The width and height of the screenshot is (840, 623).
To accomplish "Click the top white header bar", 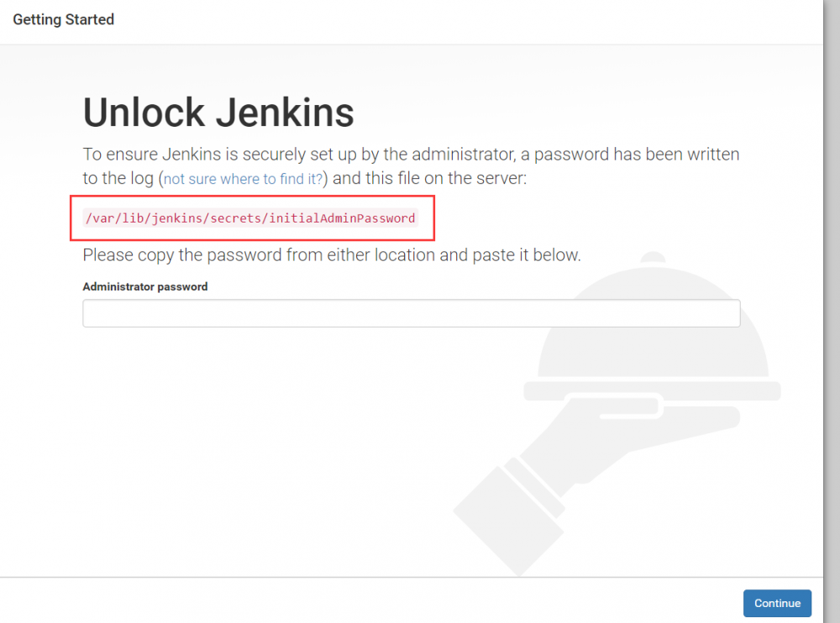I will coord(420,18).
